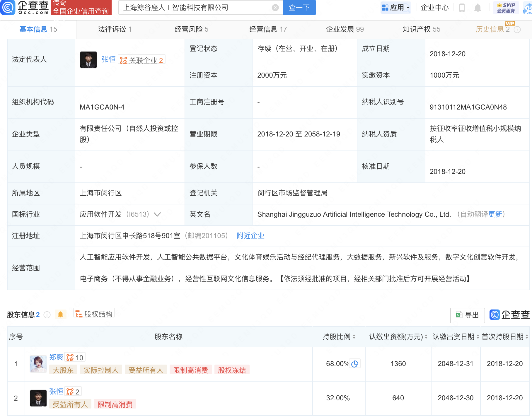Image resolution: width=532 pixels, height=417 pixels.
Task: Open the notifications bell in header
Action: click(x=478, y=8)
